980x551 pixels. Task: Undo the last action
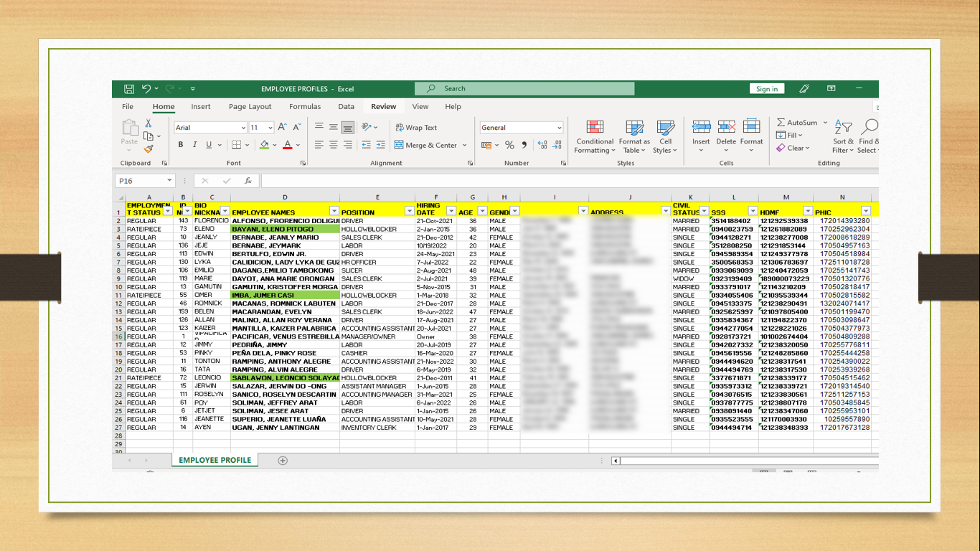tap(146, 89)
